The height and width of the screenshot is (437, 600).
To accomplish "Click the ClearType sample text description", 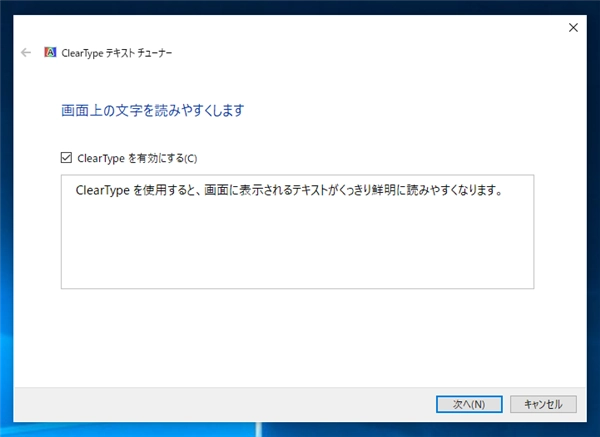I will pos(289,190).
